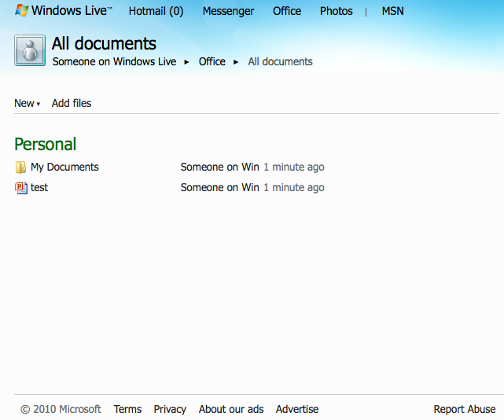Screen dimensions: 504x420
Task: Click the All documents page title
Action: coord(104,43)
